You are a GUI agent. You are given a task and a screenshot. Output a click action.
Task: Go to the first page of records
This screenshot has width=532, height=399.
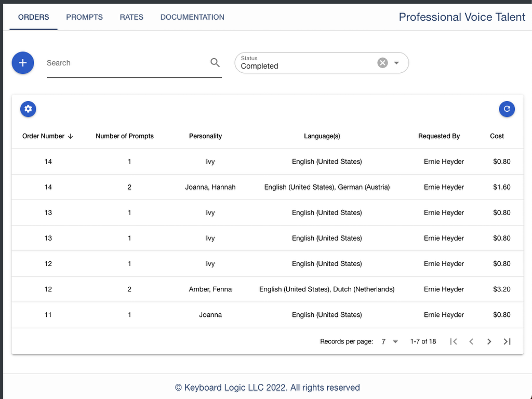[453, 341]
